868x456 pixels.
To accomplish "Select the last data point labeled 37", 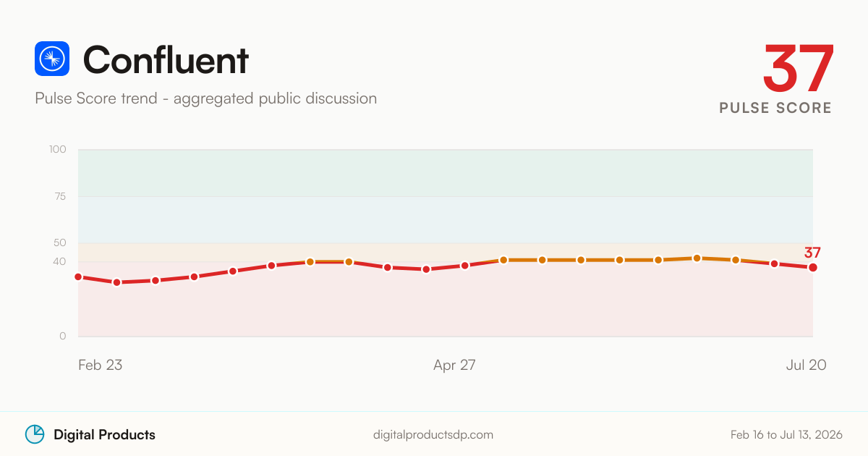I will [813, 268].
